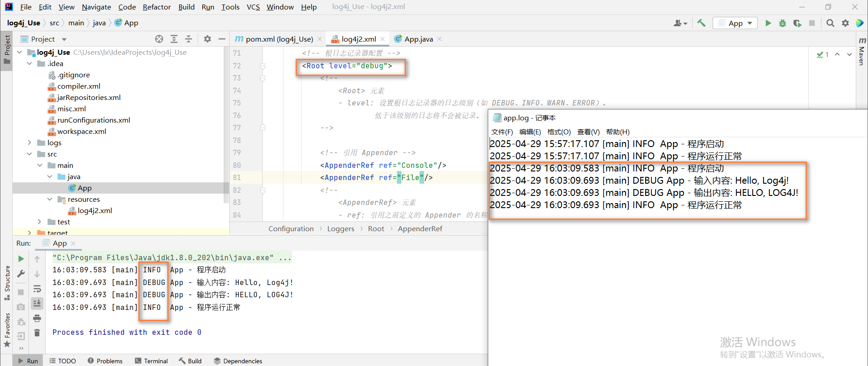Go to next stack trace down arrow
This screenshot has height=366, width=868.
pyautogui.click(x=37, y=274)
